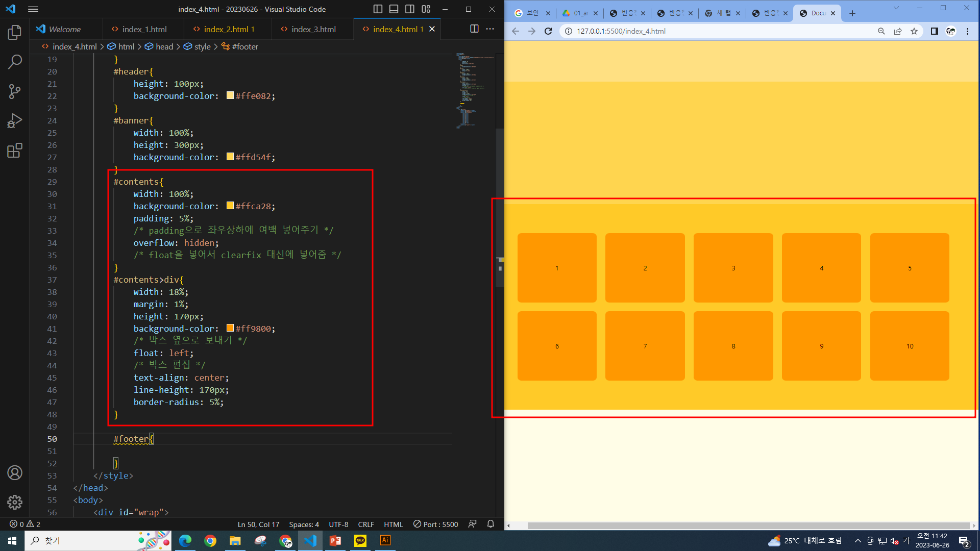Click the Chrome address bar URL

coord(621,31)
